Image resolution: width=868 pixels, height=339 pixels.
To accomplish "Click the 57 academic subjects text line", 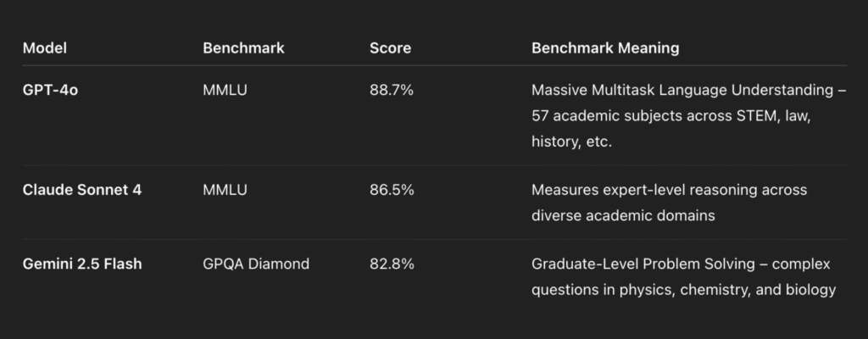I will tap(671, 116).
